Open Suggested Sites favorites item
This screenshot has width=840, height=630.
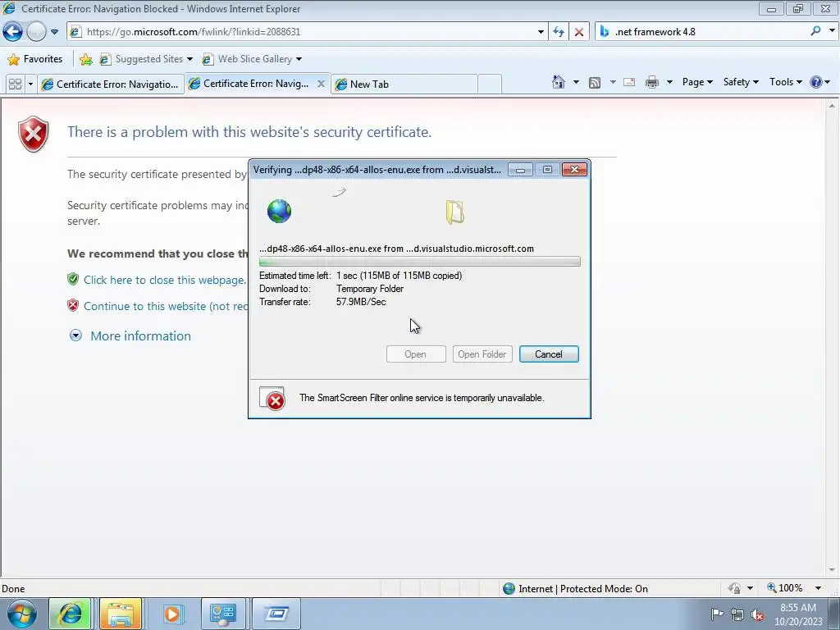(146, 59)
